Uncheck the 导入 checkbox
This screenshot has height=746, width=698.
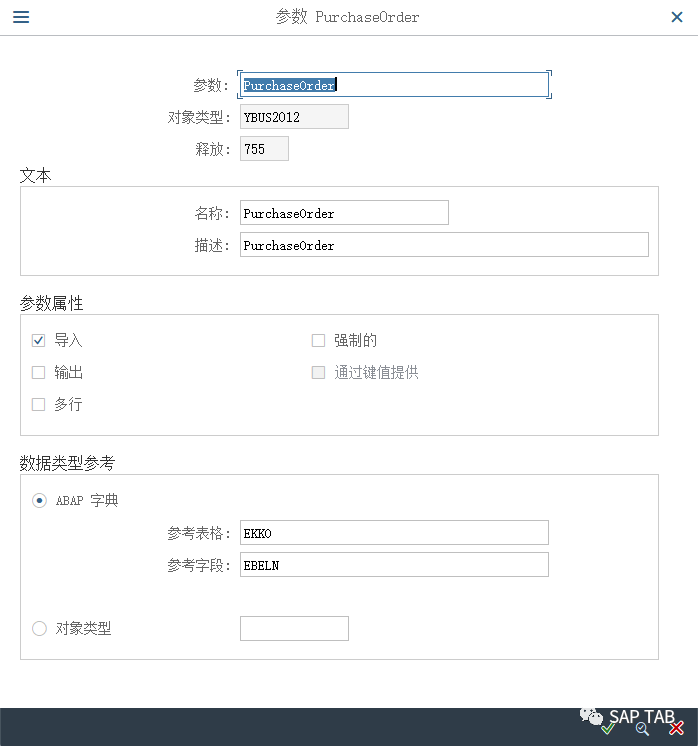click(39, 341)
